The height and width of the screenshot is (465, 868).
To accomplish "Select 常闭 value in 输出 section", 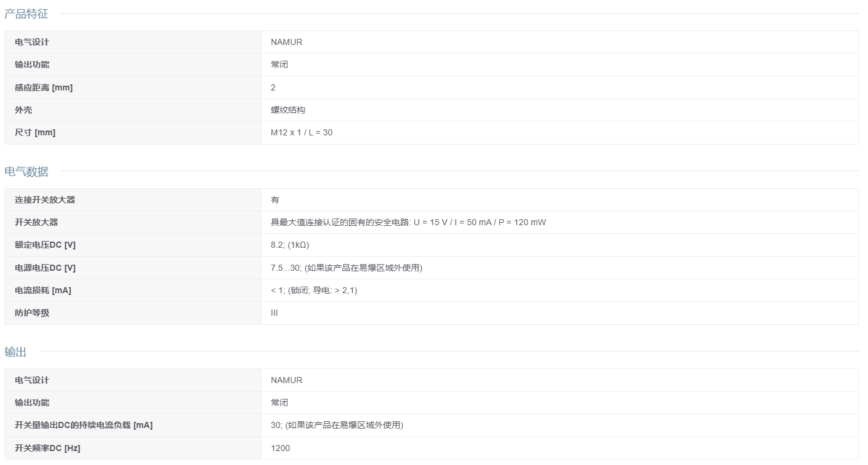I will click(280, 402).
